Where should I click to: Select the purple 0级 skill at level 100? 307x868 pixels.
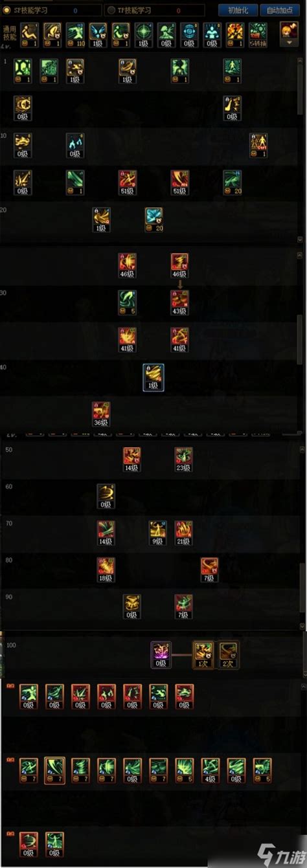161,654
